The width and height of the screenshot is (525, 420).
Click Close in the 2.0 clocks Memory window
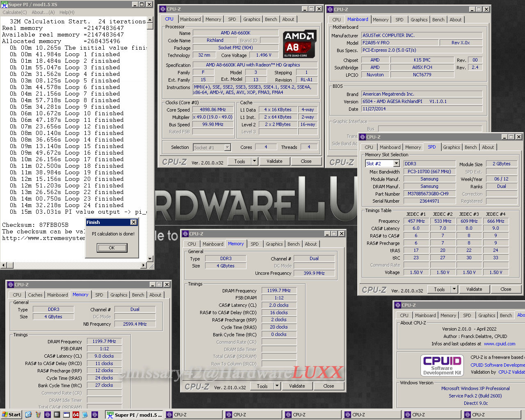[x=329, y=386]
